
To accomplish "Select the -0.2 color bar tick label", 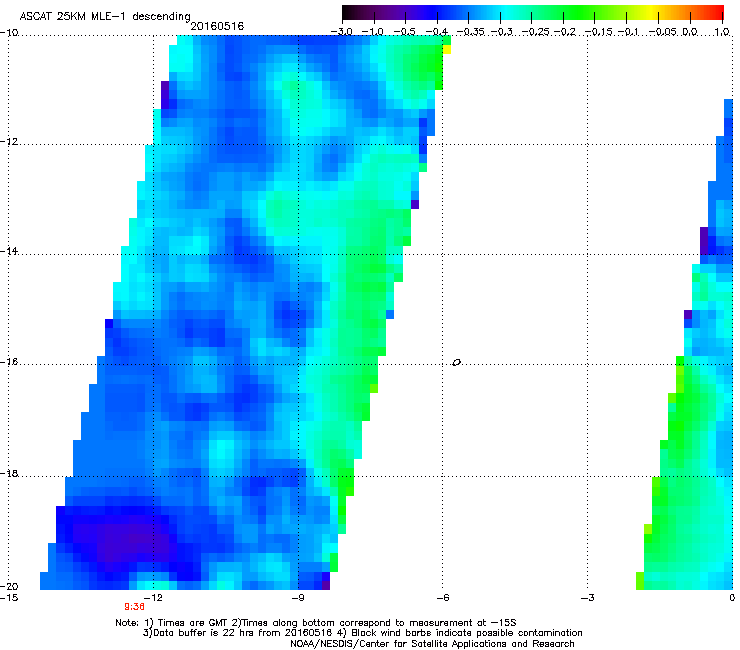I will point(565,32).
